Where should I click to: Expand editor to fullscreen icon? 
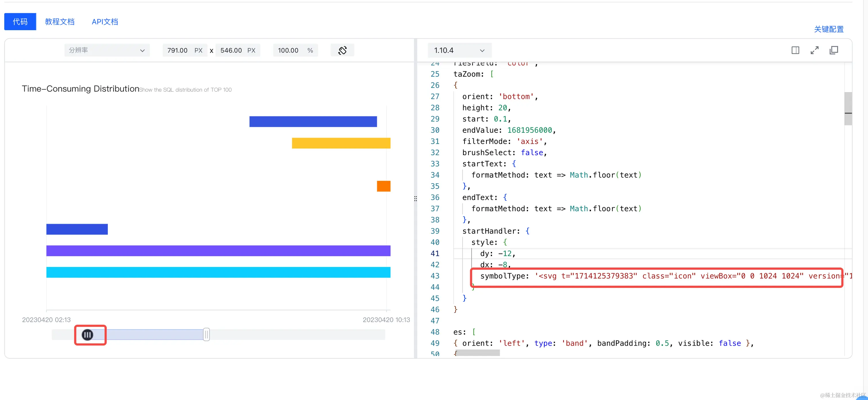click(x=814, y=50)
